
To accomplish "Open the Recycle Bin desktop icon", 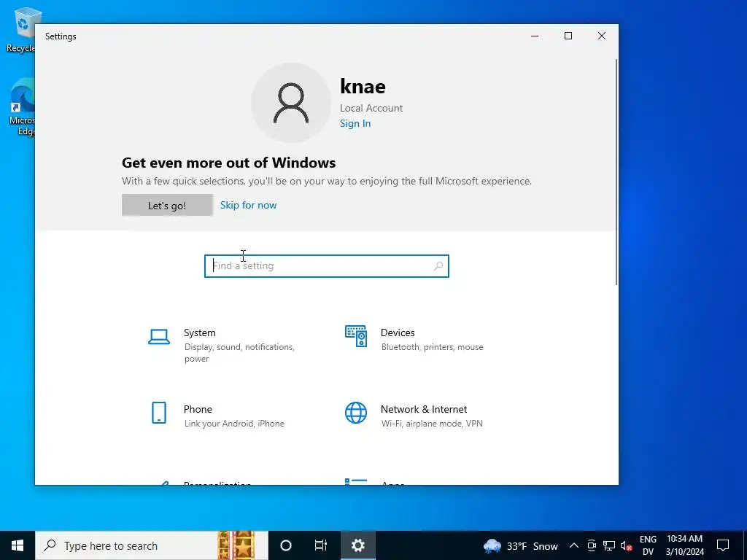I will coord(20,29).
